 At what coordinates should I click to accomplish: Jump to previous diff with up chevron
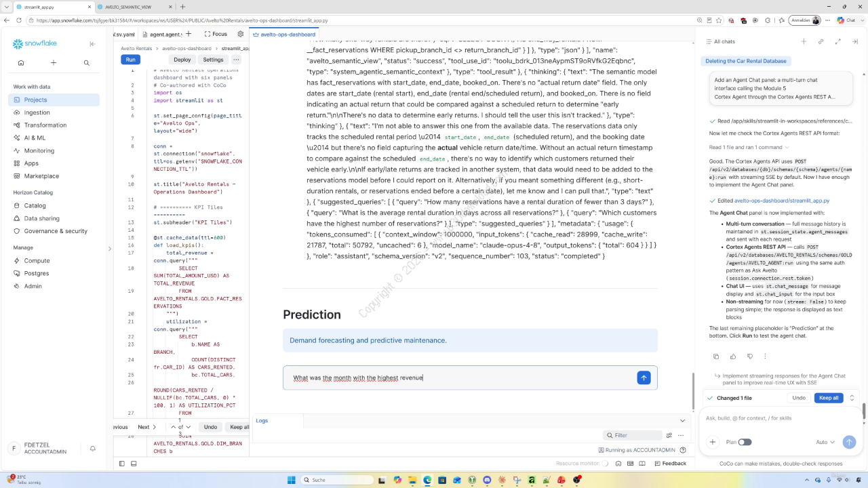[x=174, y=427]
